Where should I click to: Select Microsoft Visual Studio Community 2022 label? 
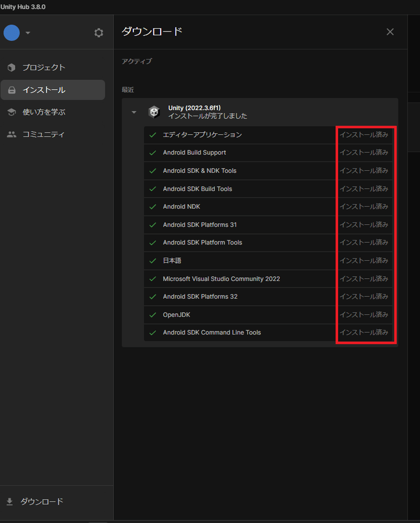point(222,278)
